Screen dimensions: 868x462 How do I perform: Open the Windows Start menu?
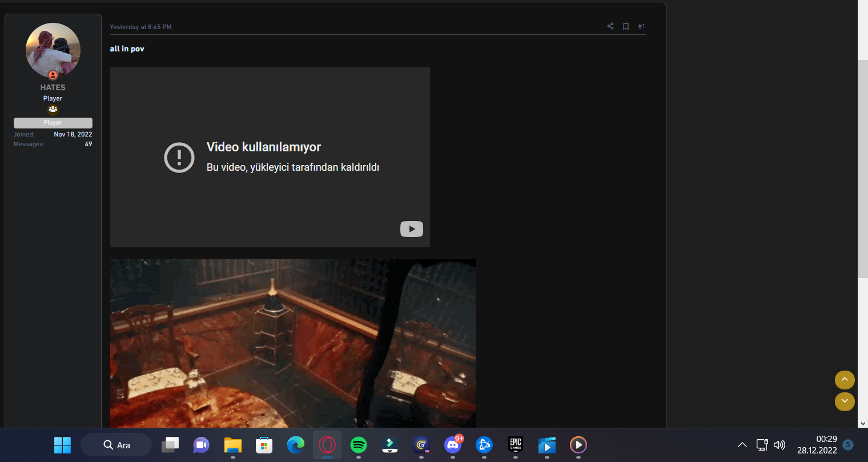click(x=62, y=445)
